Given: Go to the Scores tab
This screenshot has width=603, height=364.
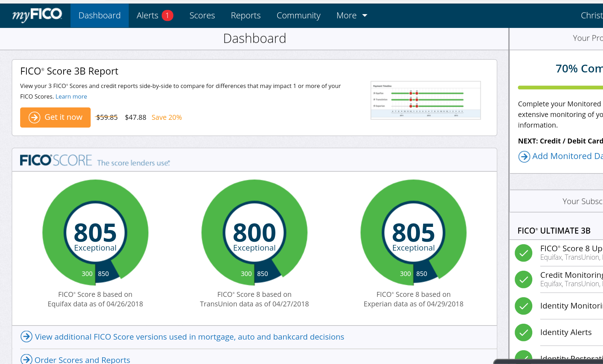Looking at the screenshot, I should click(202, 16).
